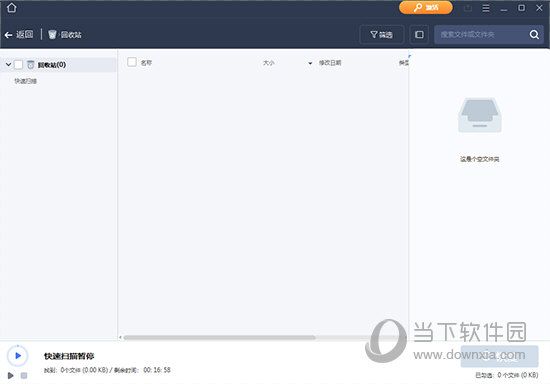The width and height of the screenshot is (550, 384).
Task: Open the filter button
Action: tap(382, 34)
